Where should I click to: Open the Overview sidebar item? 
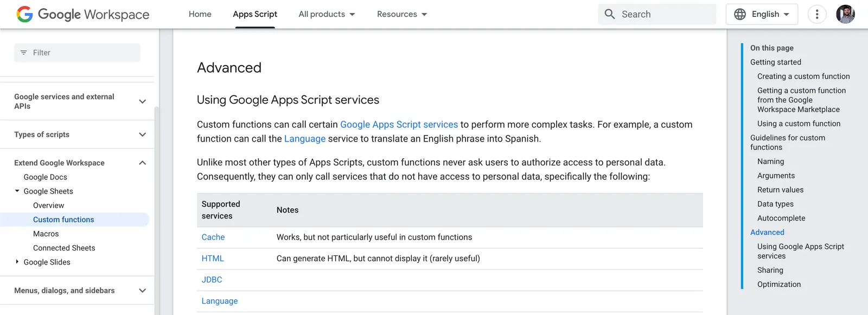point(48,205)
